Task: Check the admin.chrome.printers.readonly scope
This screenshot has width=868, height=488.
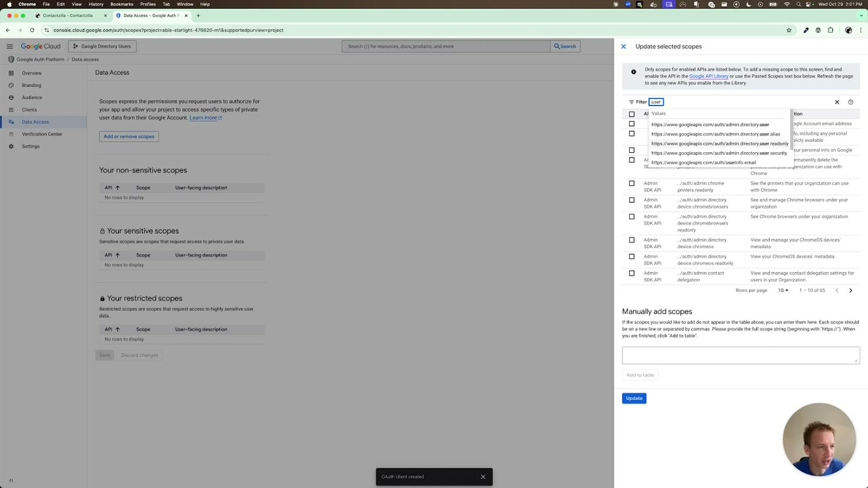Action: click(x=631, y=183)
